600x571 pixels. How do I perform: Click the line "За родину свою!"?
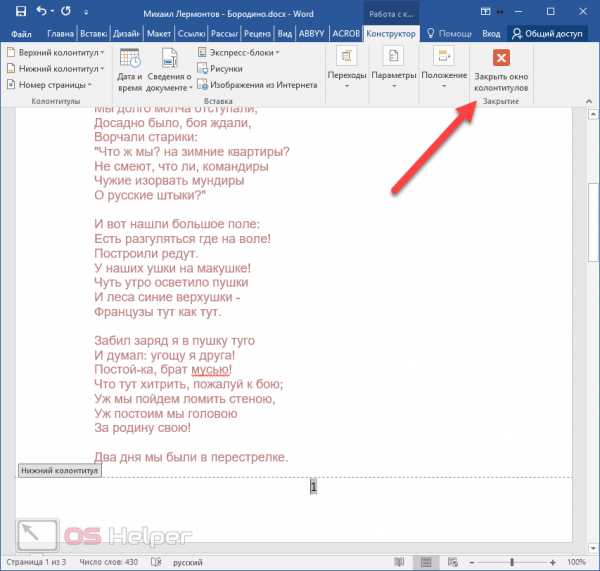[x=142, y=427]
